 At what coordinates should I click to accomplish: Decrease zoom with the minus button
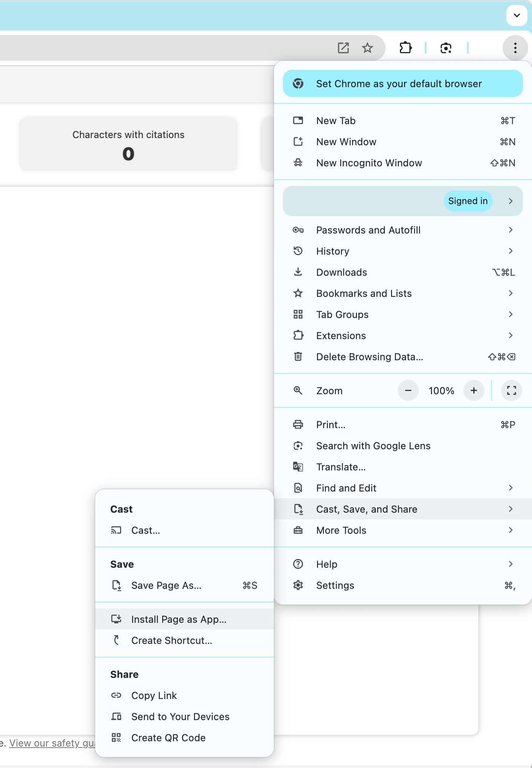[x=408, y=390]
